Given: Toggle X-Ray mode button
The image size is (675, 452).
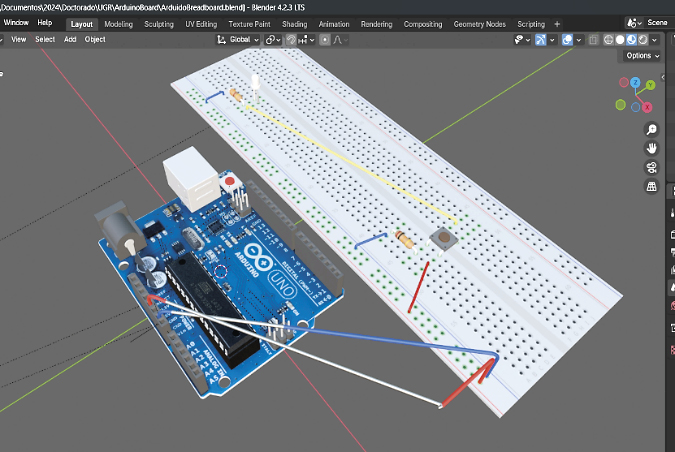Looking at the screenshot, I should coord(593,40).
